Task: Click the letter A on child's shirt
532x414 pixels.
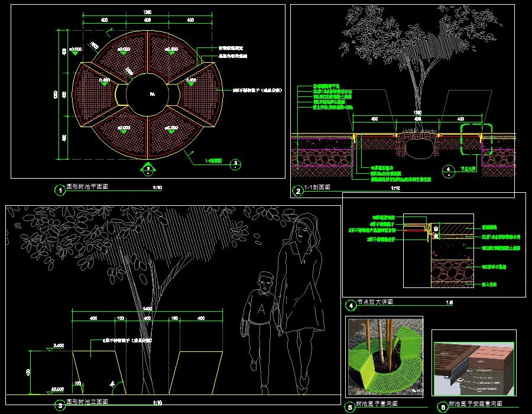Action: (x=259, y=307)
